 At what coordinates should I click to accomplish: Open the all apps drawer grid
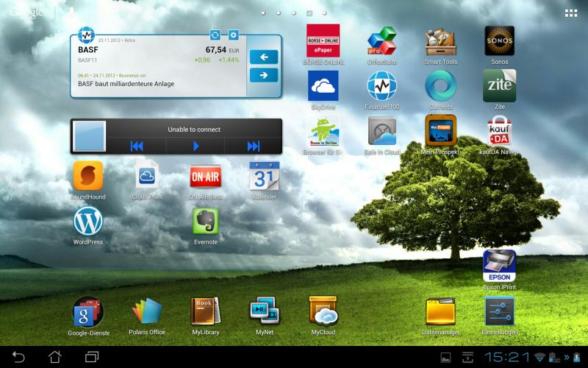tap(571, 13)
